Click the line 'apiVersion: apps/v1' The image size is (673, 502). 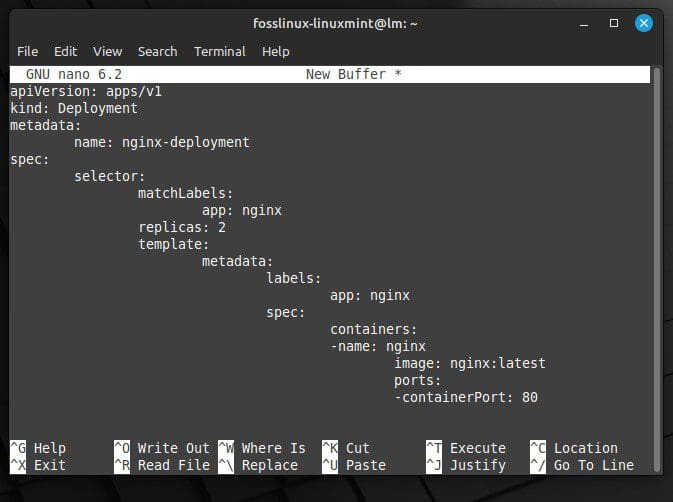(x=86, y=91)
